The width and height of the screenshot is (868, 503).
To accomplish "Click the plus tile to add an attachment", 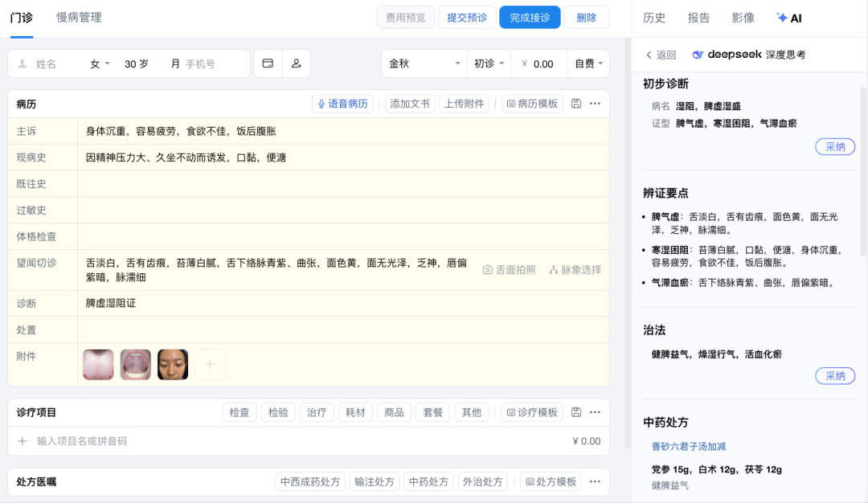I will pos(210,363).
